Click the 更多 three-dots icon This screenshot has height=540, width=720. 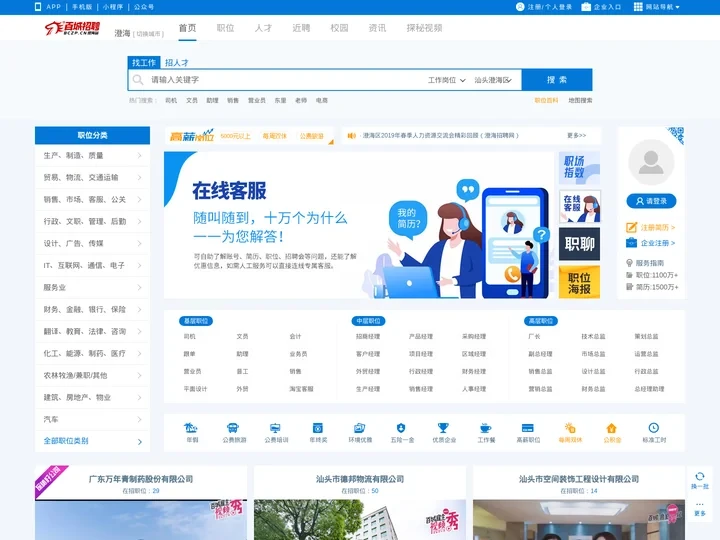699,504
